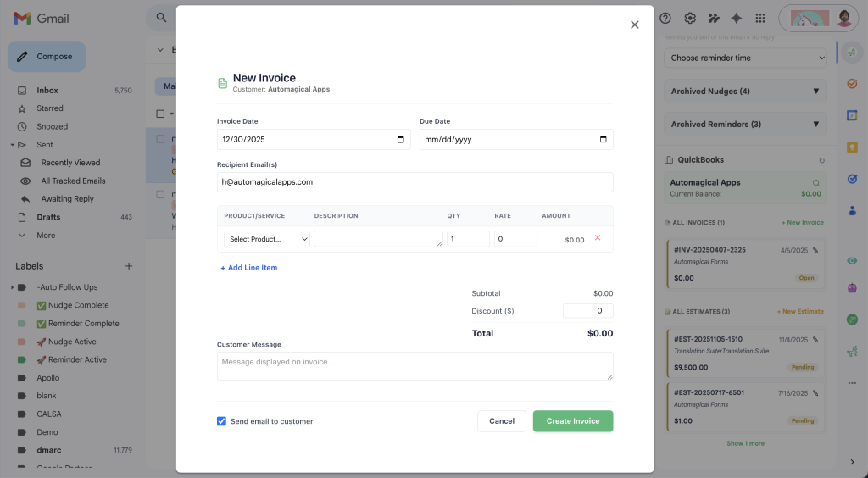Screen dimensions: 868x478
Task: Click the Create Invoice button
Action: [x=572, y=421]
